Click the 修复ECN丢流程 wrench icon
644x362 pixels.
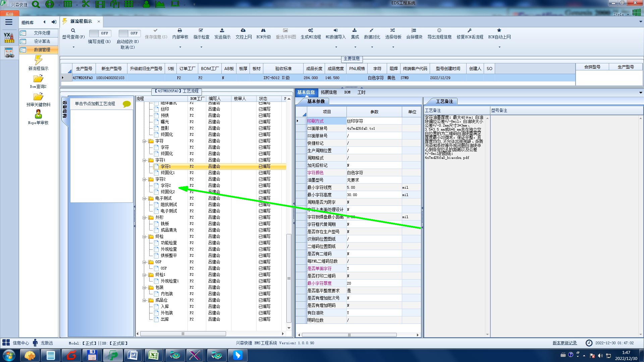coord(470,31)
